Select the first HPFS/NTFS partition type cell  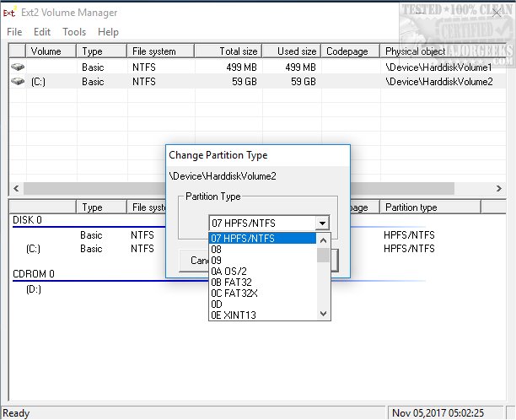pyautogui.click(x=409, y=234)
